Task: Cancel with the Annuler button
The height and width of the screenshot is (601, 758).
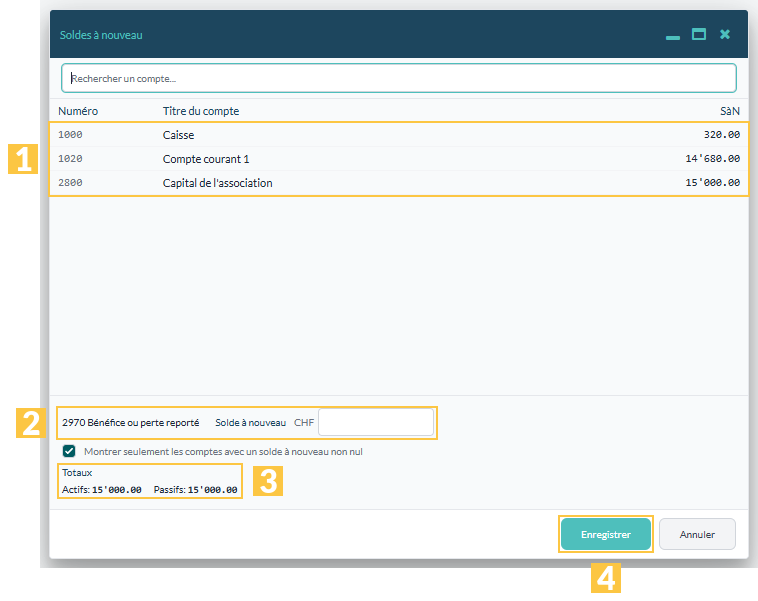Action: click(697, 534)
